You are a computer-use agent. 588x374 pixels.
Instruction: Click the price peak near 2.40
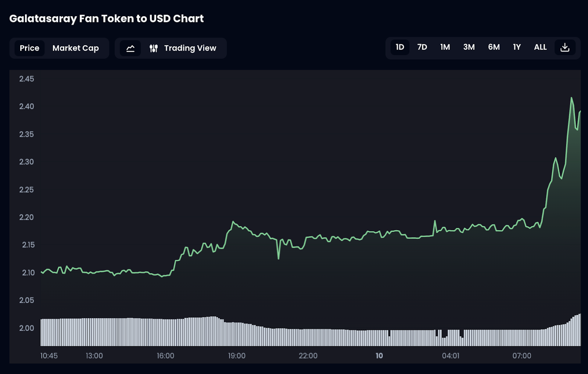click(x=571, y=98)
